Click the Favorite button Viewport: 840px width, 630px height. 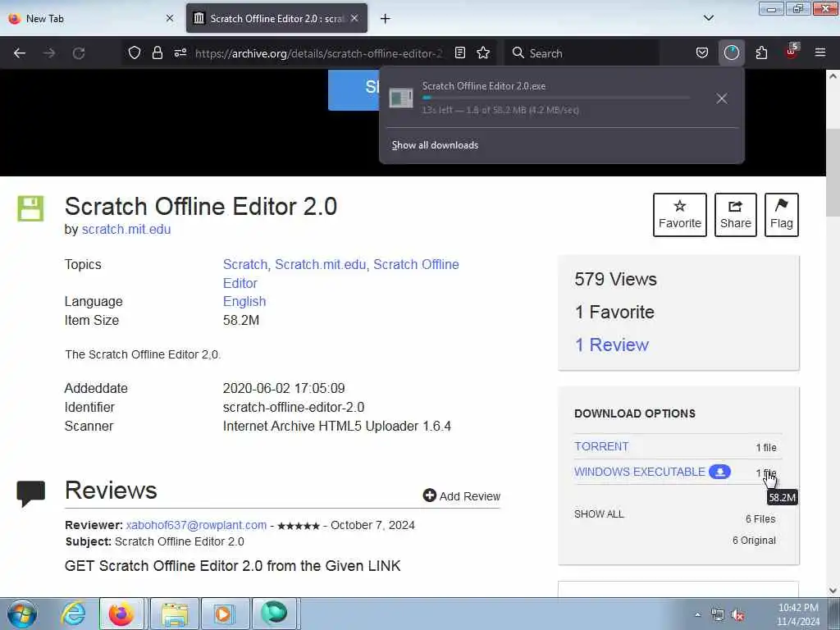pos(680,215)
